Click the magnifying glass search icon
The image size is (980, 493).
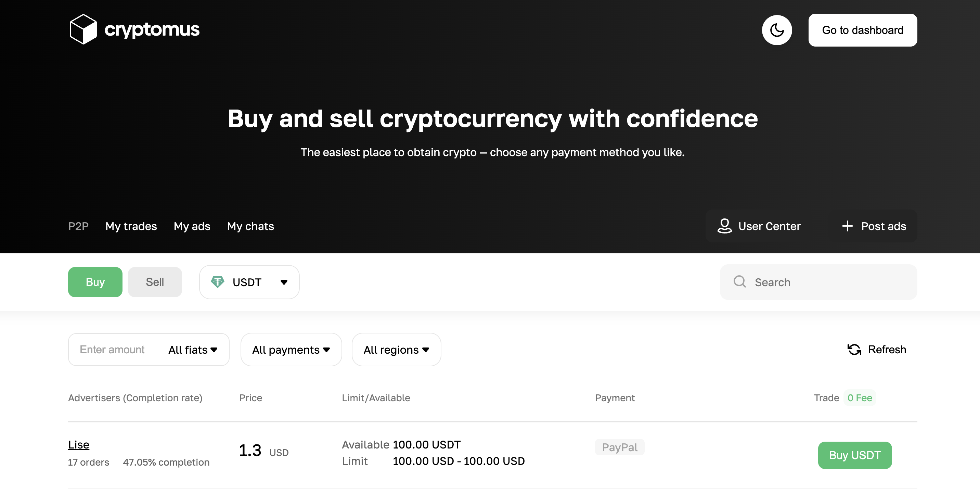pyautogui.click(x=739, y=282)
